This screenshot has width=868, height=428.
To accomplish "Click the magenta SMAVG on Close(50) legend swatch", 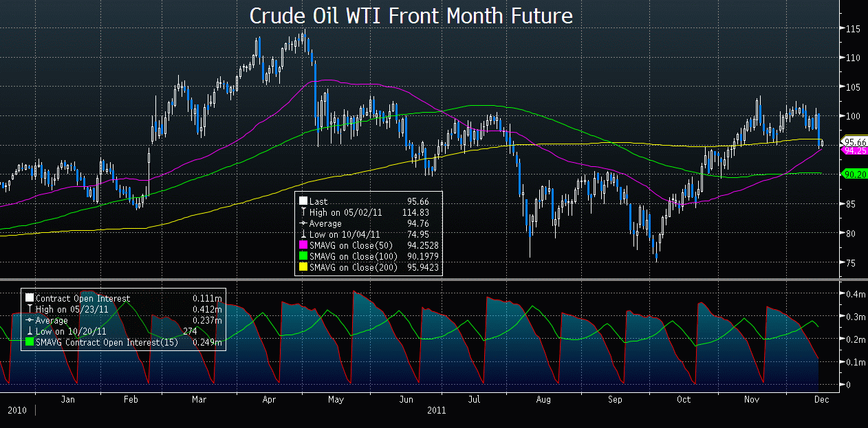I will [x=303, y=245].
